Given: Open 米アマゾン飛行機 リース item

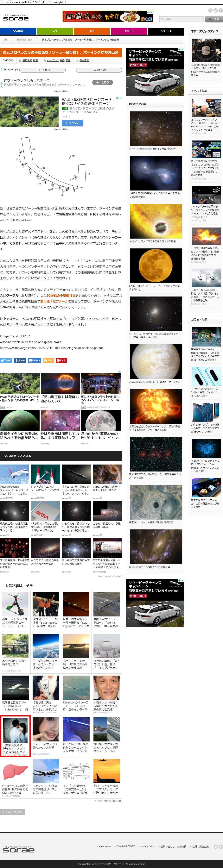Looking at the screenshot, I should 46,777.
